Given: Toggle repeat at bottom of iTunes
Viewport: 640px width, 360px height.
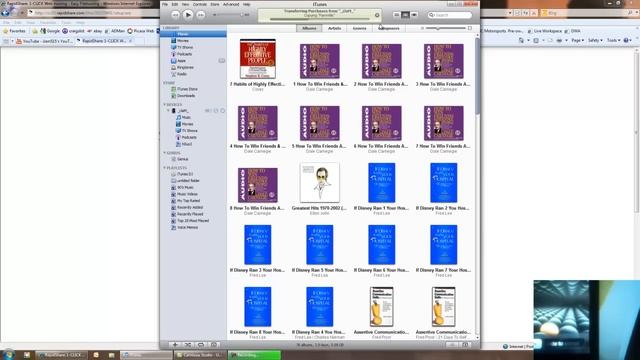Looking at the screenshot, I should pos(200,345).
